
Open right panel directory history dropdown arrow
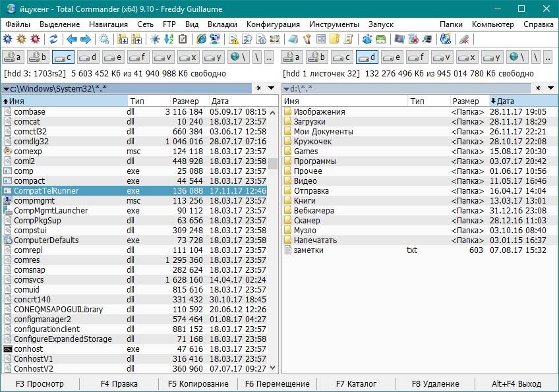pos(550,88)
